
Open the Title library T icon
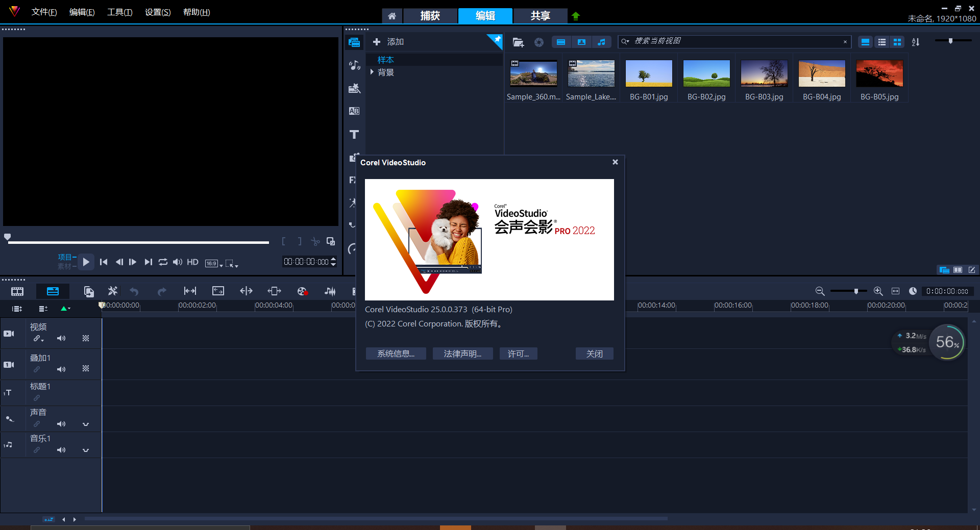click(354, 135)
